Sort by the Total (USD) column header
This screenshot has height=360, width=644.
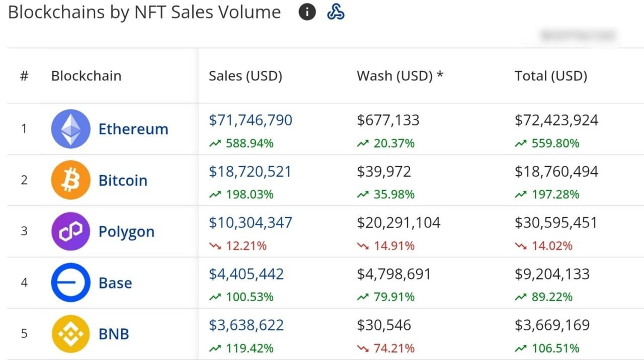tap(551, 76)
